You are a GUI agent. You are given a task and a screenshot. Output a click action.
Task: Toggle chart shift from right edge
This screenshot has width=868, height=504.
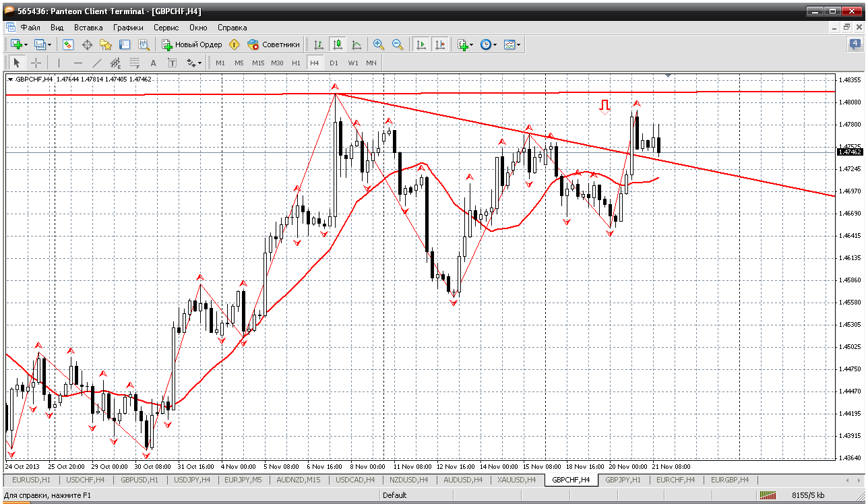440,44
